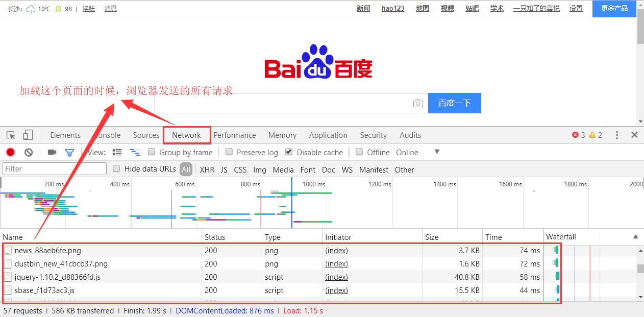Image resolution: width=644 pixels, height=317 pixels.
Task: Clear the network log with the clear icon
Action: tap(29, 152)
